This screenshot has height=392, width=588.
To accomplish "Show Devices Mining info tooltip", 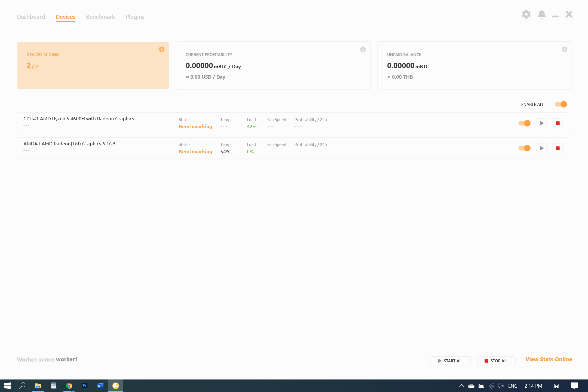I will click(161, 49).
